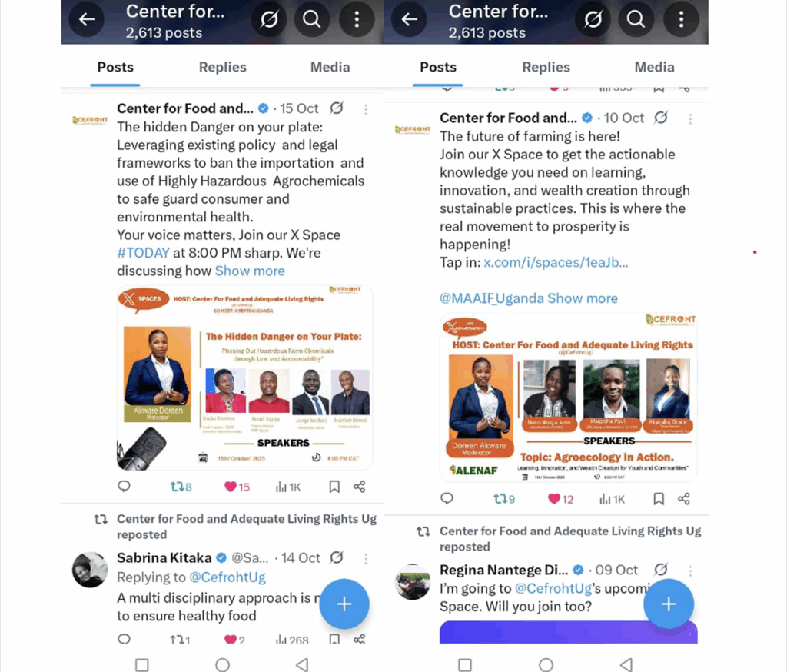Tap the back arrow in left header
Image resolution: width=787 pixels, height=672 pixels.
click(x=87, y=19)
